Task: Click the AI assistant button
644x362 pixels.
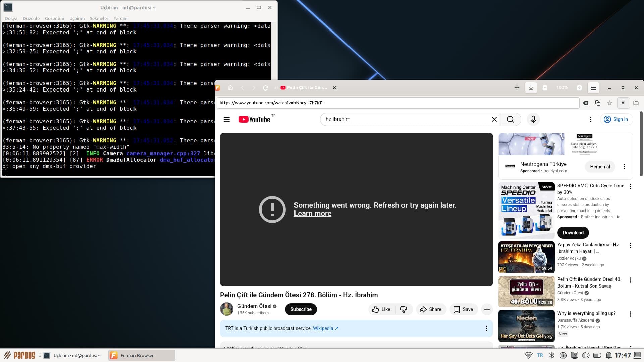Action: point(623,103)
